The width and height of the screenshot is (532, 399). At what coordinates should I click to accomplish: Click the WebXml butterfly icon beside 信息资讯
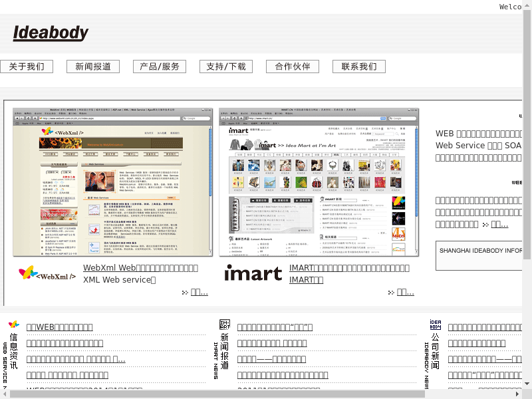[13, 325]
